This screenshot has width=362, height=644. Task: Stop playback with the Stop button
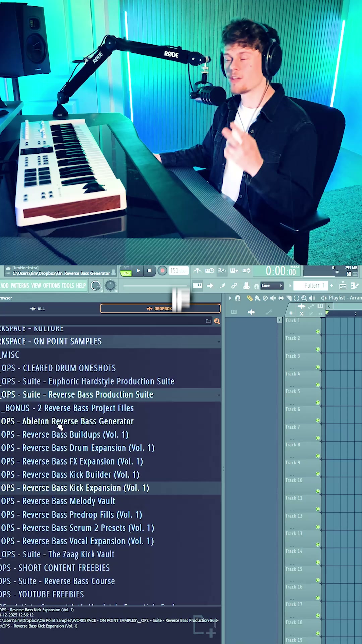(149, 271)
